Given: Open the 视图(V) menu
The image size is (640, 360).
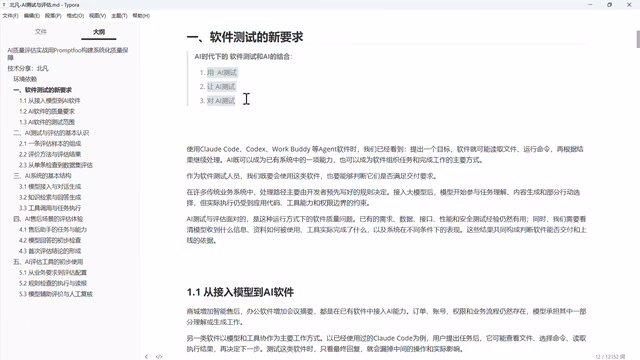Looking at the screenshot, I should point(97,16).
